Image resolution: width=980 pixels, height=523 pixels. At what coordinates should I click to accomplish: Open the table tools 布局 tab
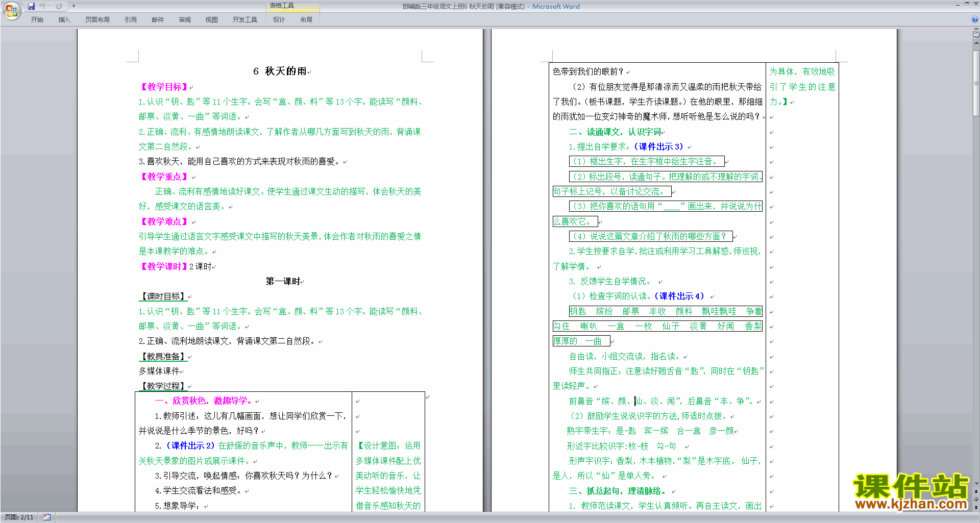click(306, 19)
